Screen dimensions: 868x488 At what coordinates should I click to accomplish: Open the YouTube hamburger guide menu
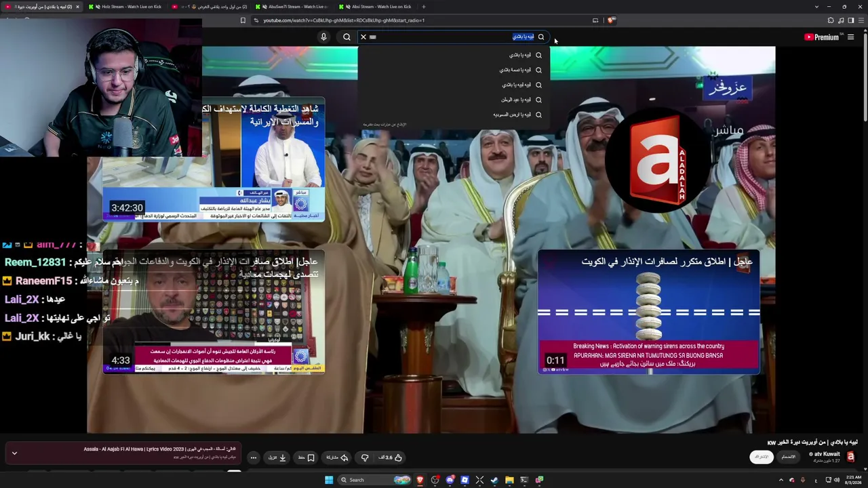[x=850, y=37]
